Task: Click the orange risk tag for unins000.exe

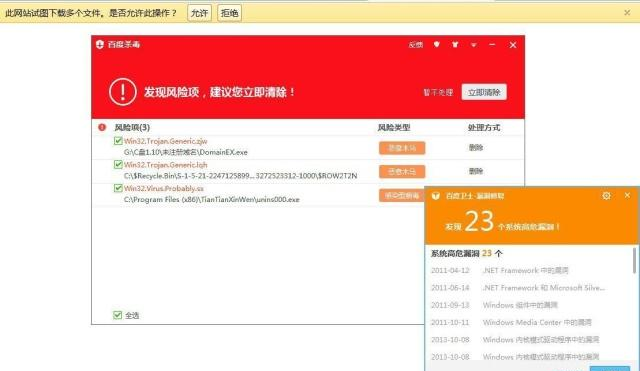Action: click(x=402, y=195)
